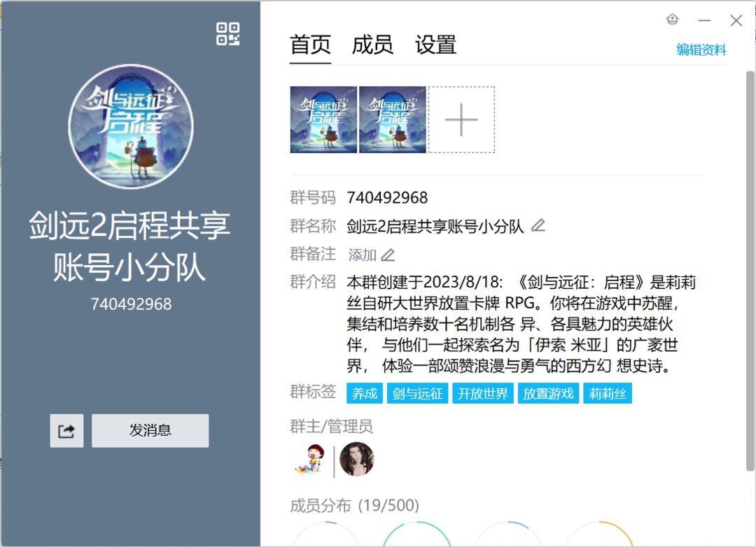This screenshot has height=547, width=756.
Task: Click group name text beside 群名称
Action: 435,225
